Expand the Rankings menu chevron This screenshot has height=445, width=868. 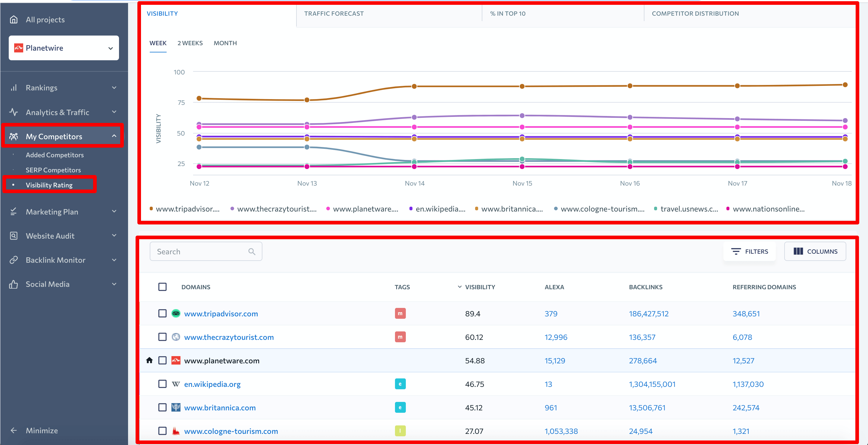[x=114, y=88]
